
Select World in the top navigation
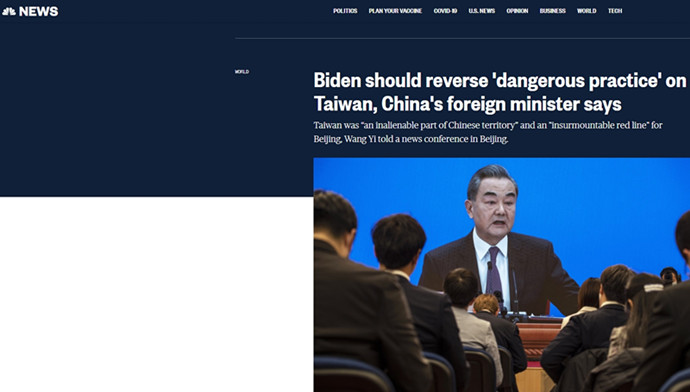[587, 11]
